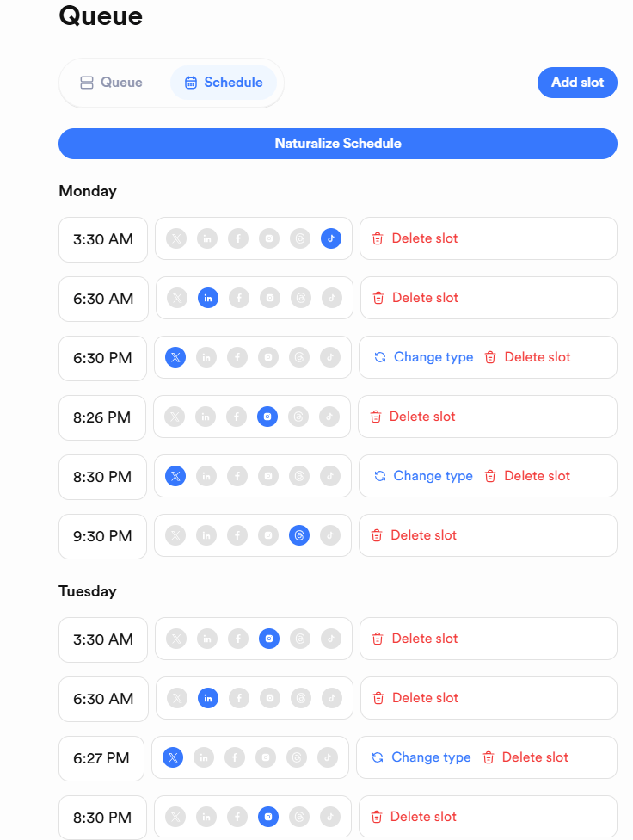Click the LinkedIn icon on Tuesday 6:30 AM slot

pos(208,698)
